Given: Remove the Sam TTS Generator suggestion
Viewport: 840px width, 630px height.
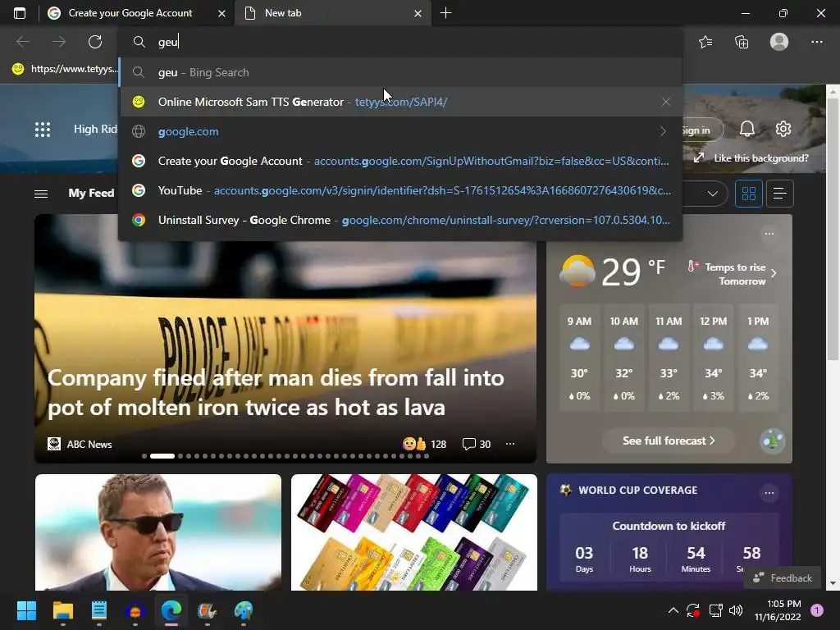Looking at the screenshot, I should (x=665, y=102).
